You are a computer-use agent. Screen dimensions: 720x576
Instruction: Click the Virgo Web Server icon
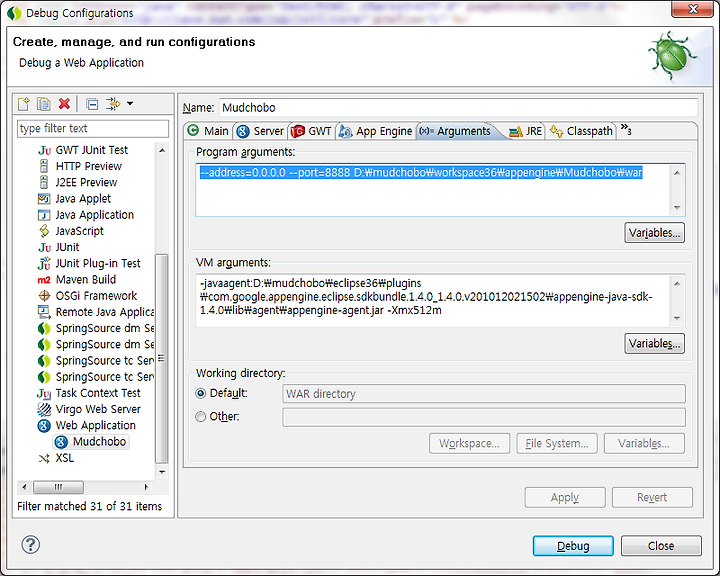click(44, 409)
